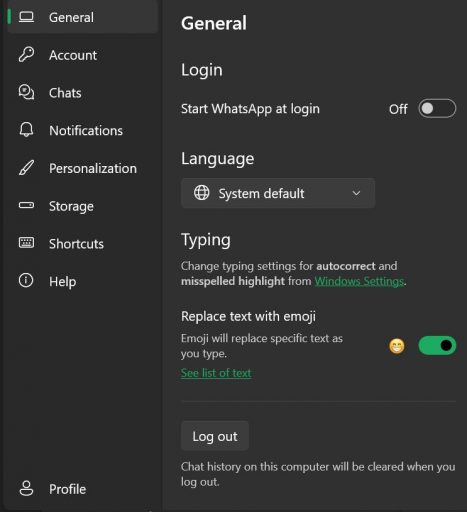The height and width of the screenshot is (512, 467).
Task: Click the laptop icon next to General
Action: tap(26, 17)
